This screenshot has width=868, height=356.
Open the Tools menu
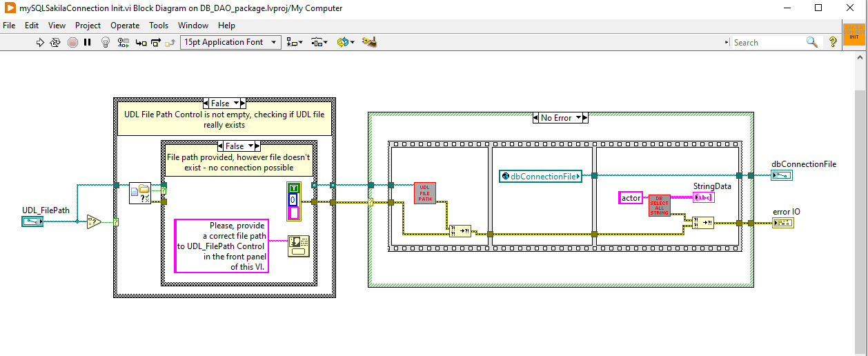coord(159,26)
